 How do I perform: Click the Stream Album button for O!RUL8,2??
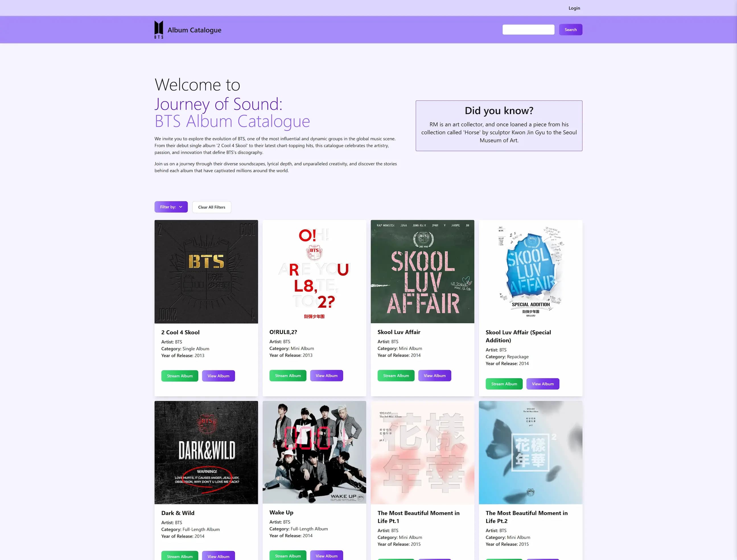point(288,375)
